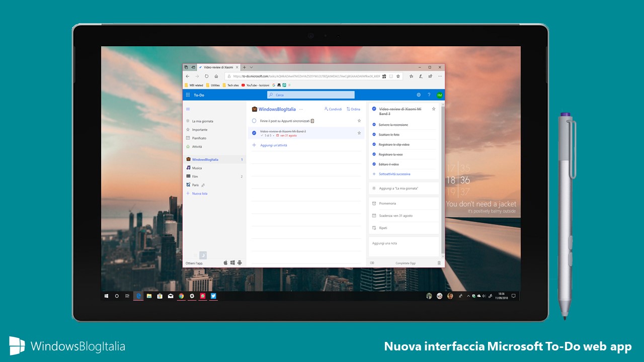Image resolution: width=644 pixels, height=362 pixels.
Task: Open list options ellipsis beside WindowsBlogItalia title
Action: tap(301, 109)
